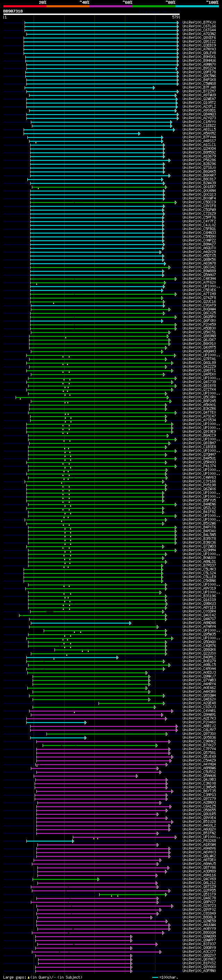Open hit UniRef100_B1PXS2
The height and width of the screenshot is (980, 222).
tap(199, 963)
